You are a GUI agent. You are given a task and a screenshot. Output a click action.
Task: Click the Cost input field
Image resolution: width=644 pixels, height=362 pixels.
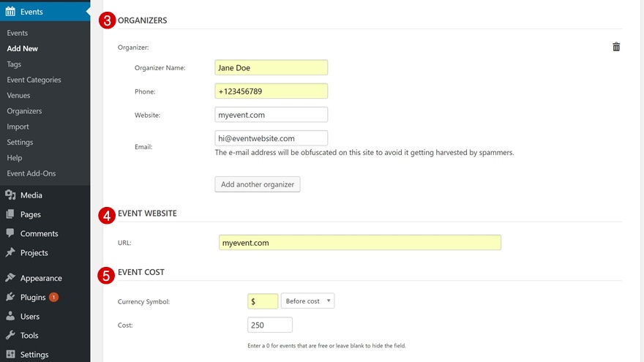(x=270, y=325)
